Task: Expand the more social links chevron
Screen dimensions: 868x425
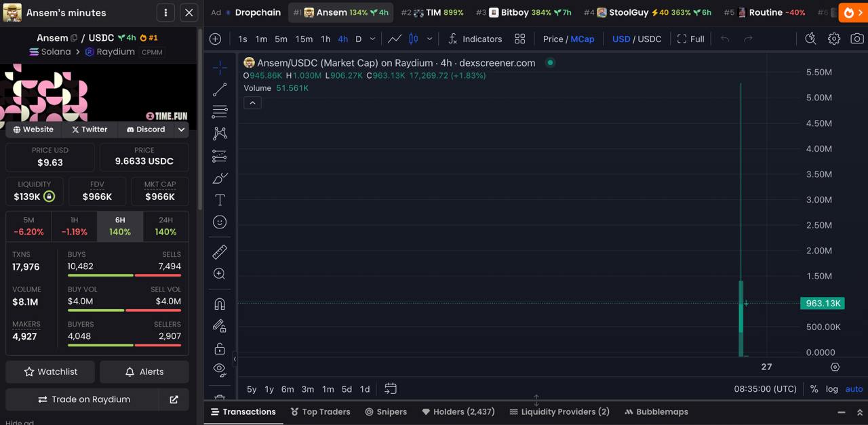Action: coord(181,129)
